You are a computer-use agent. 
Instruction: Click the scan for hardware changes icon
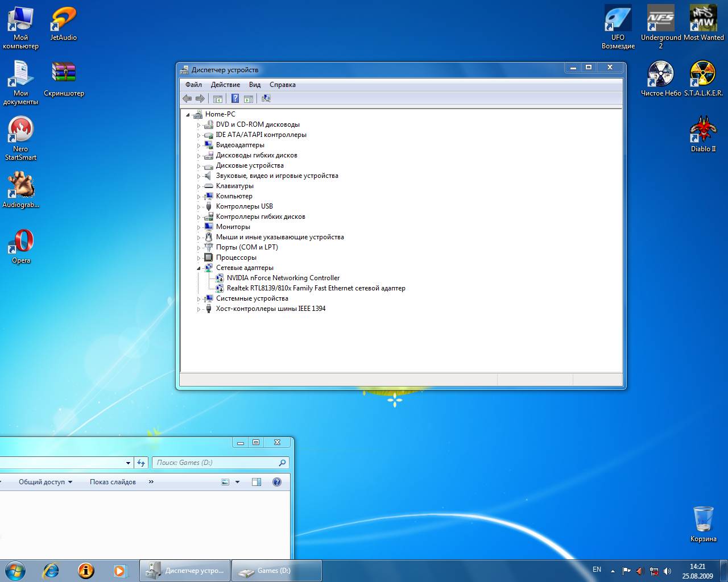coord(266,98)
